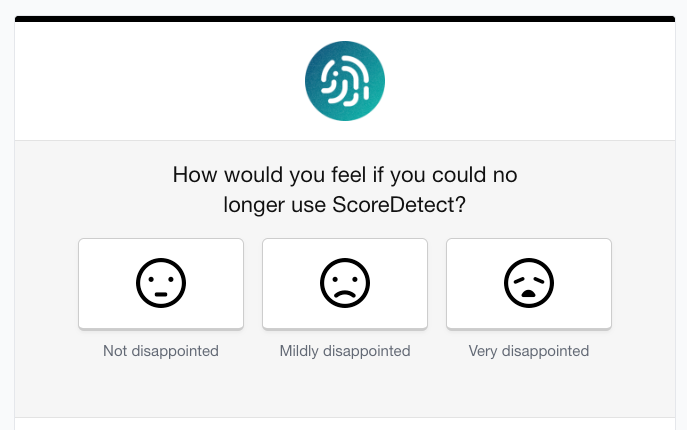Select the weary sad face icon
This screenshot has width=687, height=430.
coord(529,283)
